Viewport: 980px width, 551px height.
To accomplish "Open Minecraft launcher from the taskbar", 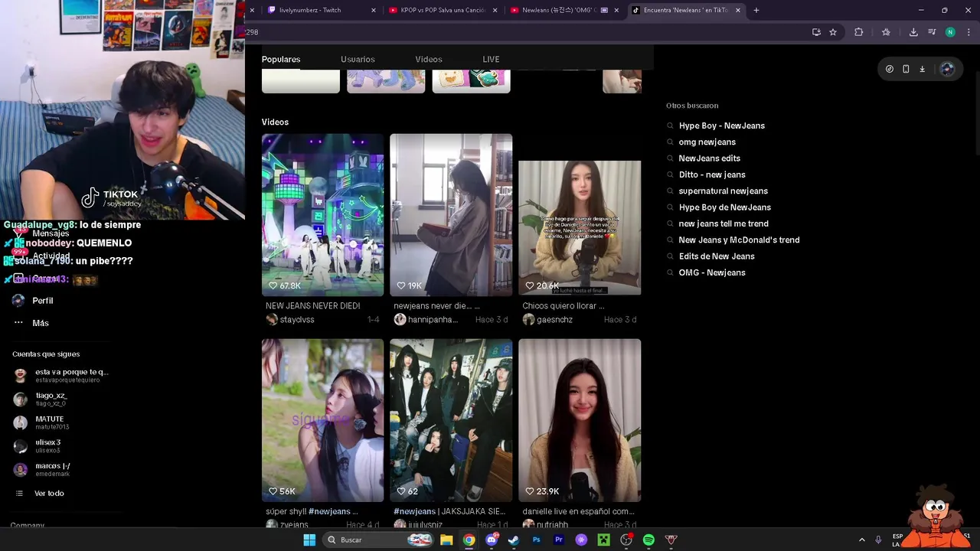I will point(603,540).
